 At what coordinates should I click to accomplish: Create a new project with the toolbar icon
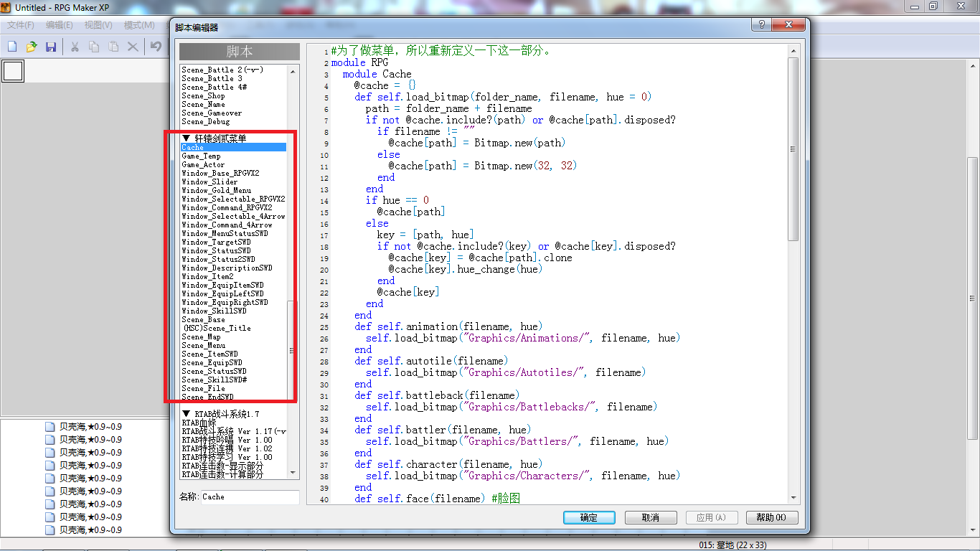(12, 47)
